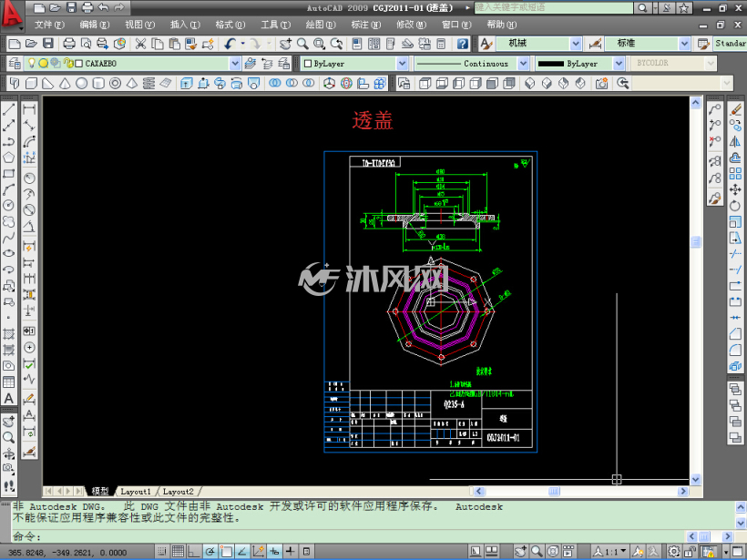Open the Layer Properties Manager

tap(15, 64)
